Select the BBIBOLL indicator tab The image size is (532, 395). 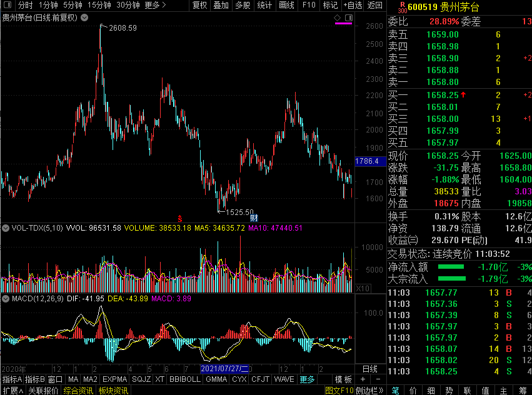[184, 379]
